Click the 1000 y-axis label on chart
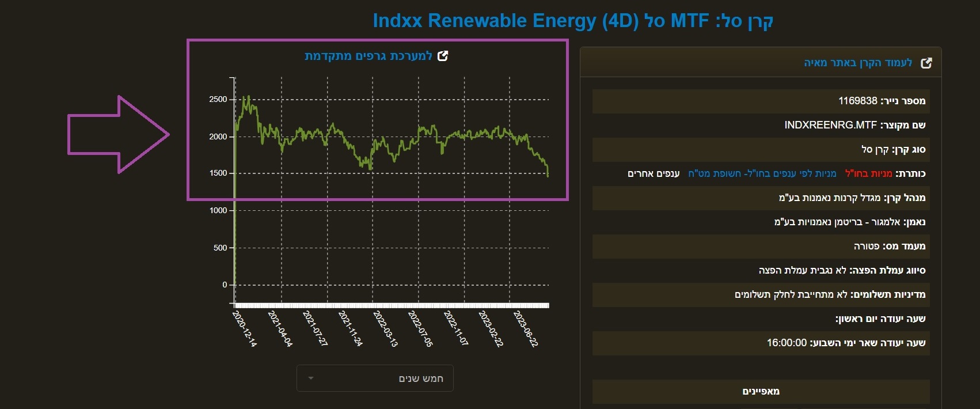980x409 pixels. [x=218, y=211]
